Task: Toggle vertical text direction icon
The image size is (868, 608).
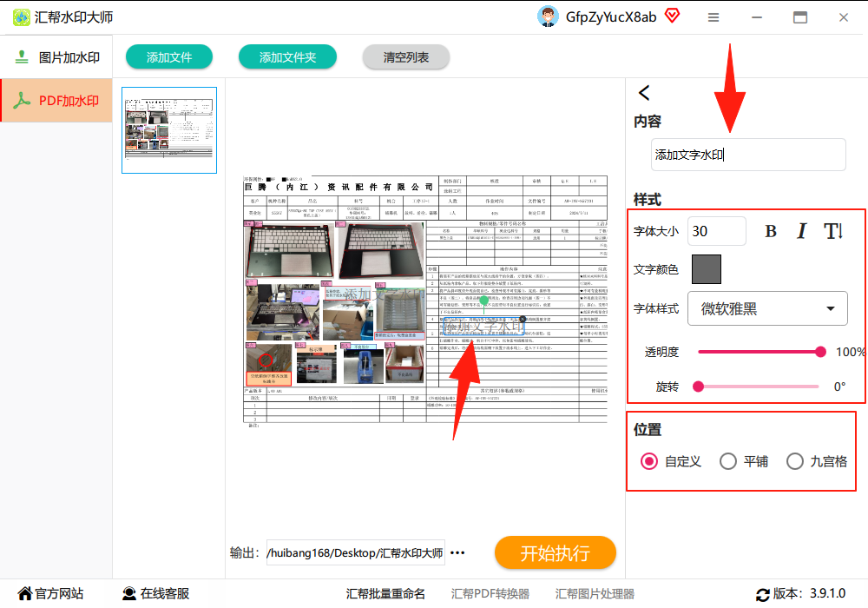Action: pos(833,231)
